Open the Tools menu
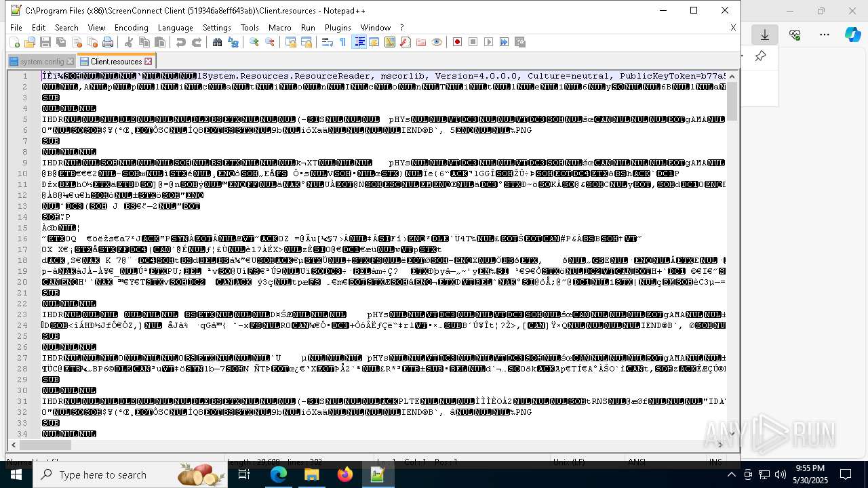This screenshot has width=868, height=488. (x=250, y=28)
